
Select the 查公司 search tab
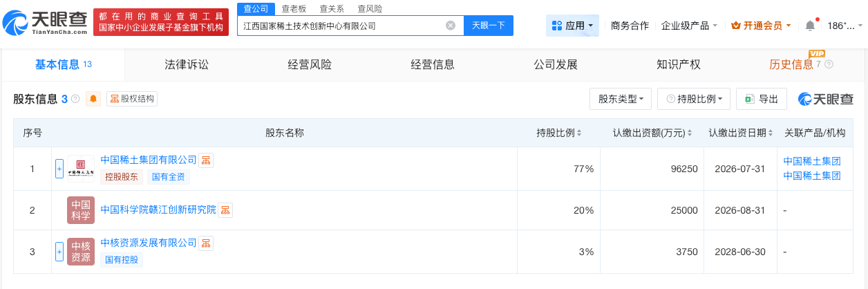point(256,8)
